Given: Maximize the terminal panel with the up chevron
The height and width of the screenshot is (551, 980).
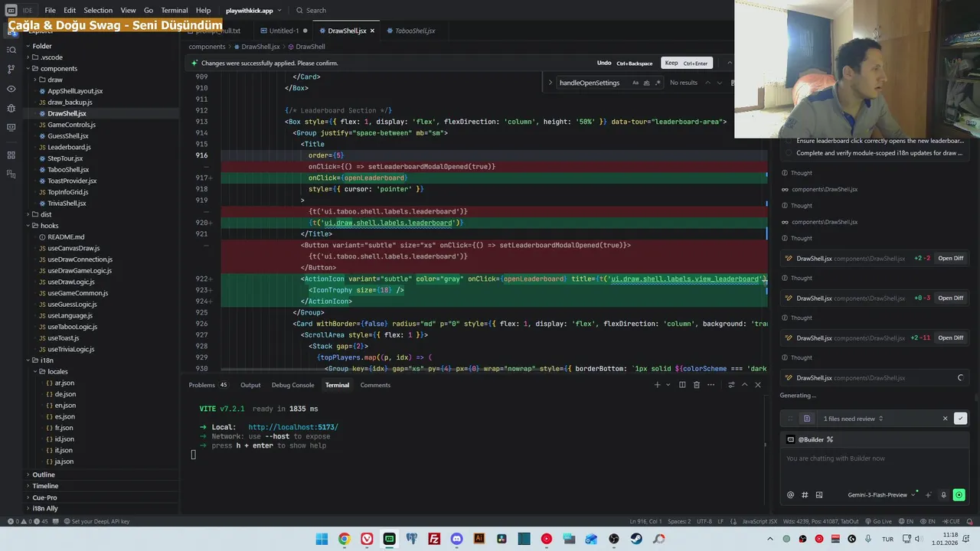Looking at the screenshot, I should (744, 385).
